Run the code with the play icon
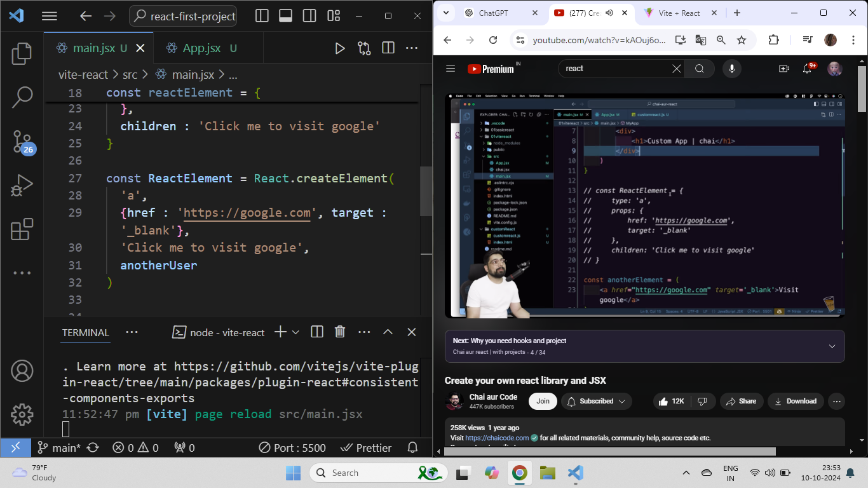The width and height of the screenshot is (868, 488). (x=340, y=48)
